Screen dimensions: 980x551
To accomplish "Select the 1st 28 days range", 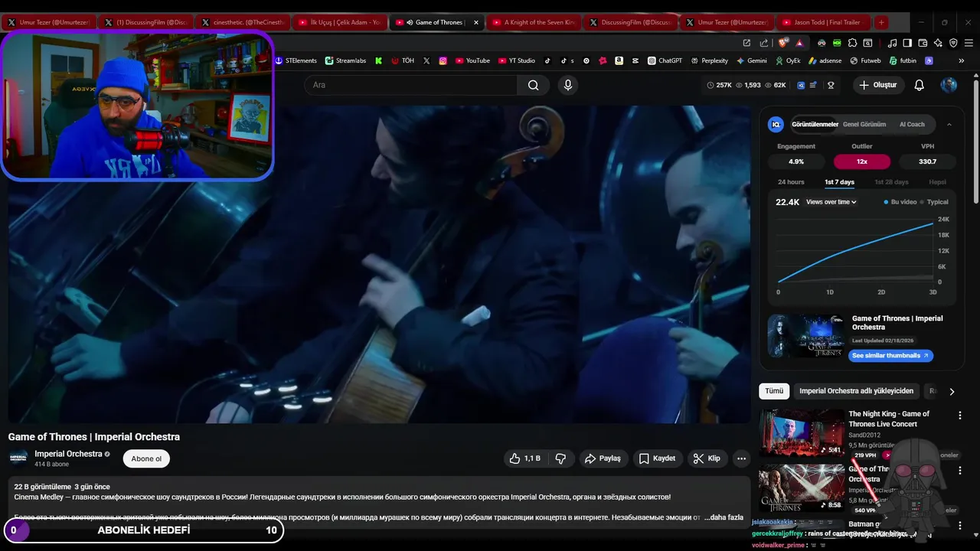I will (891, 182).
